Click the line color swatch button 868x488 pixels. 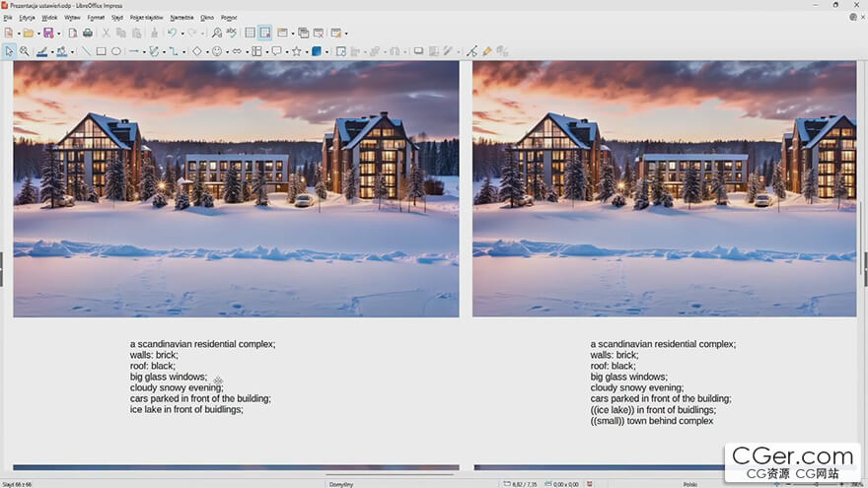coord(42,51)
